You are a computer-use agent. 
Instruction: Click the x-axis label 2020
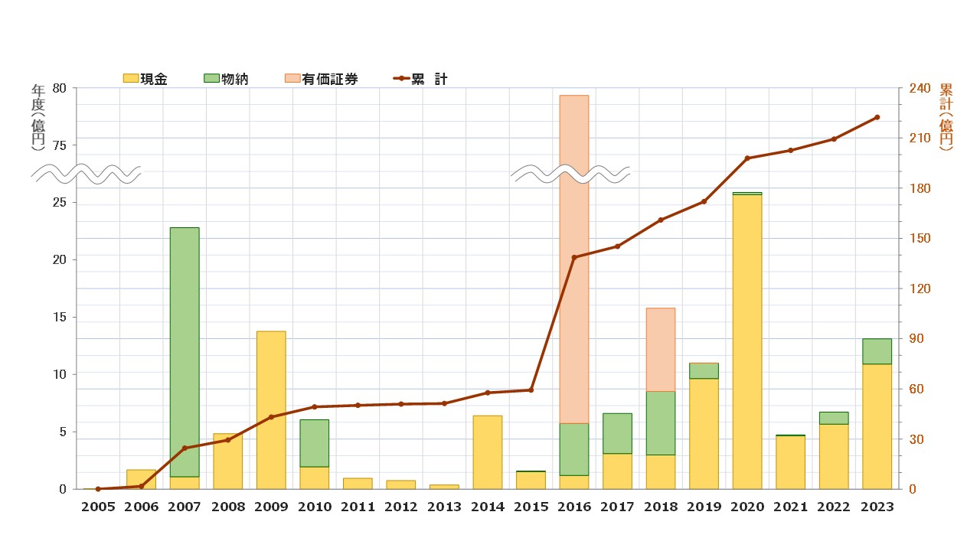747,507
